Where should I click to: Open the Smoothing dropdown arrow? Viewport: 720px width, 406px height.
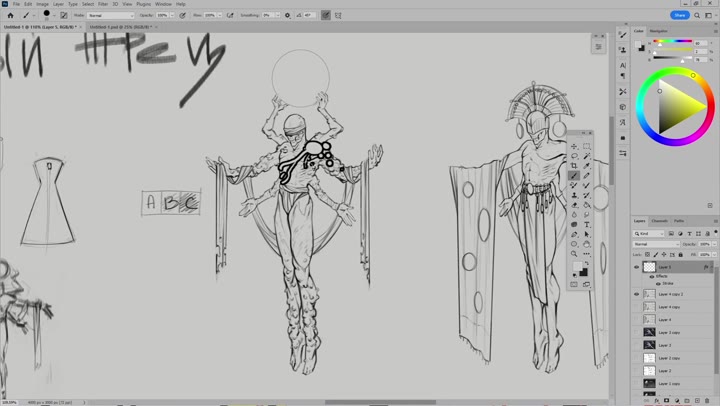277,15
